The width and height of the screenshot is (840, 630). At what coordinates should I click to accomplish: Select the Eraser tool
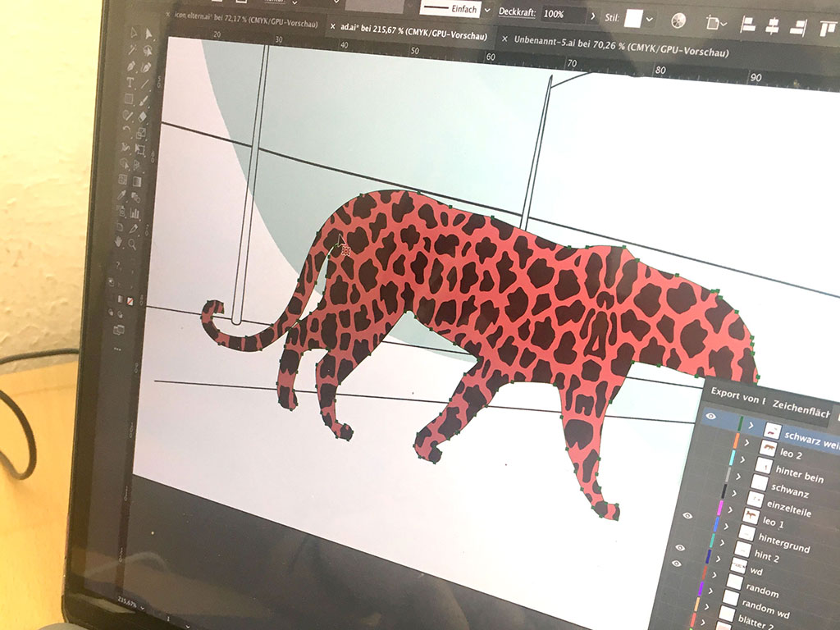[143, 116]
